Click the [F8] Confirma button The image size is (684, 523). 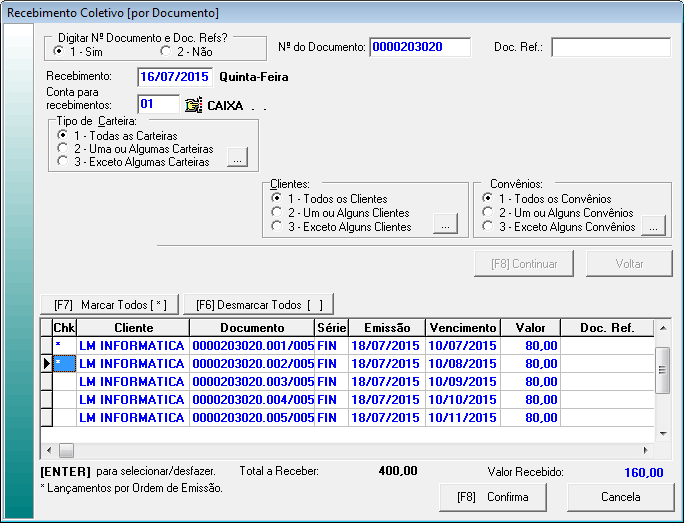[493, 497]
